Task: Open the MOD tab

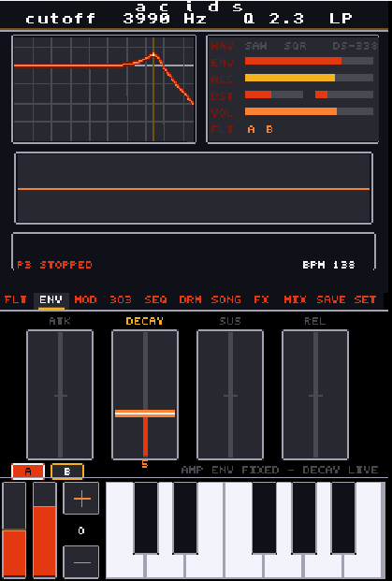Action: (85, 299)
